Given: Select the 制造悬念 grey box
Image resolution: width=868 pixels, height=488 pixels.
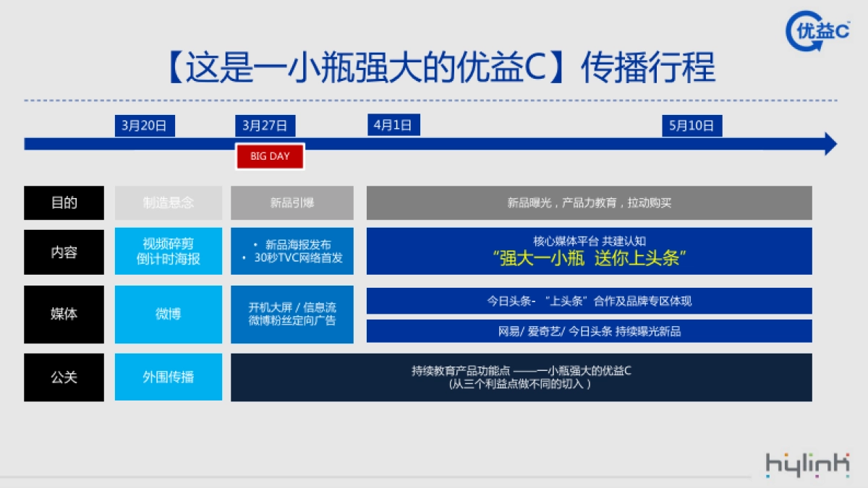Looking at the screenshot, I should tap(168, 202).
